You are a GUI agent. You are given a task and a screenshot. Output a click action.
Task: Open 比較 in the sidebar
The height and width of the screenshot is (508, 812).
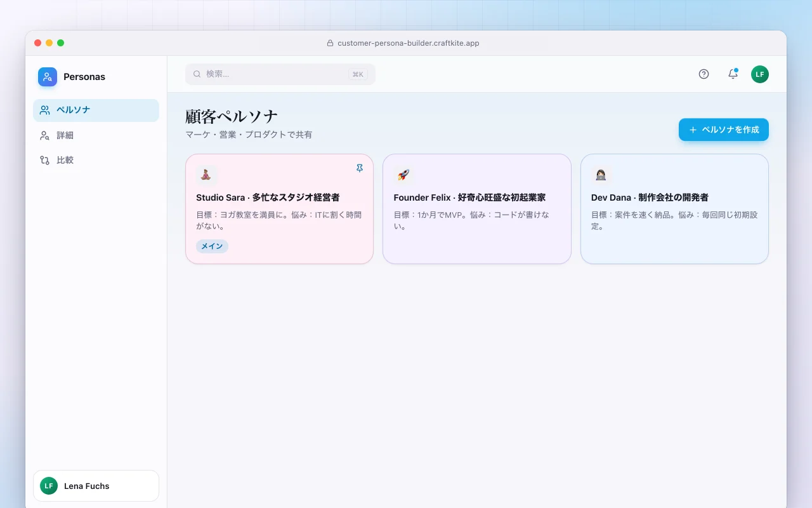(96, 160)
